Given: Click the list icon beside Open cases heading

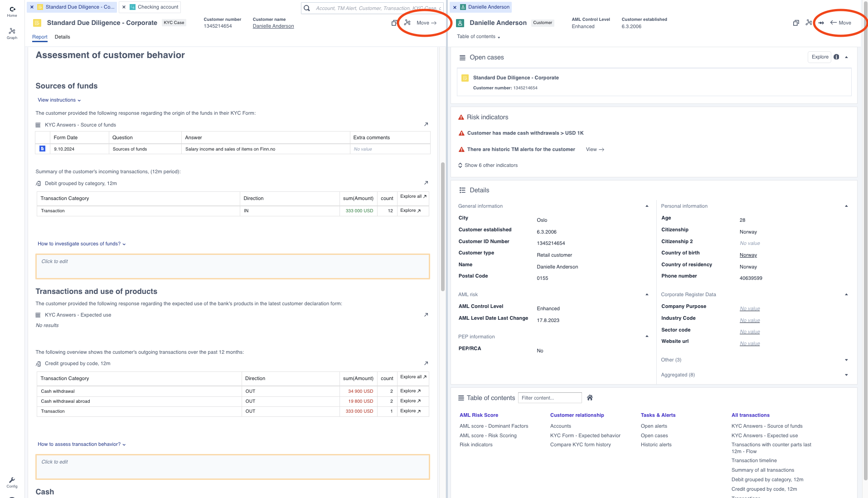Looking at the screenshot, I should pyautogui.click(x=462, y=58).
